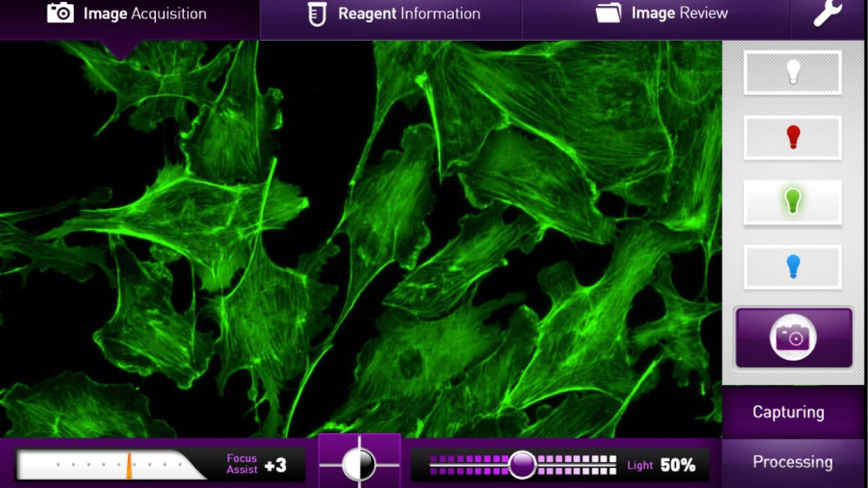Viewport: 868px width, 488px height.
Task: Switch to the Image Acquisition tab
Action: tap(144, 14)
